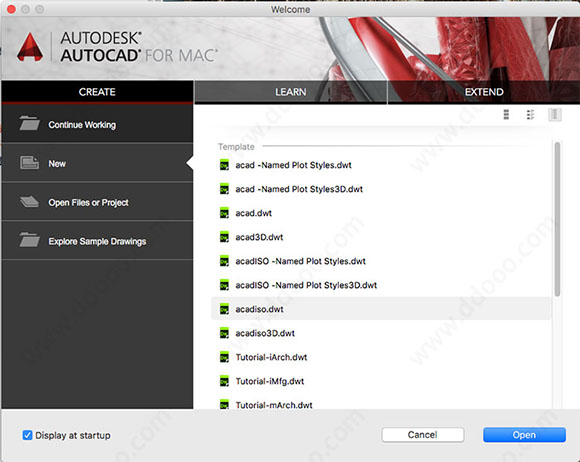580x462 pixels.
Task: Switch to the EXTEND tab
Action: pyautogui.click(x=483, y=92)
